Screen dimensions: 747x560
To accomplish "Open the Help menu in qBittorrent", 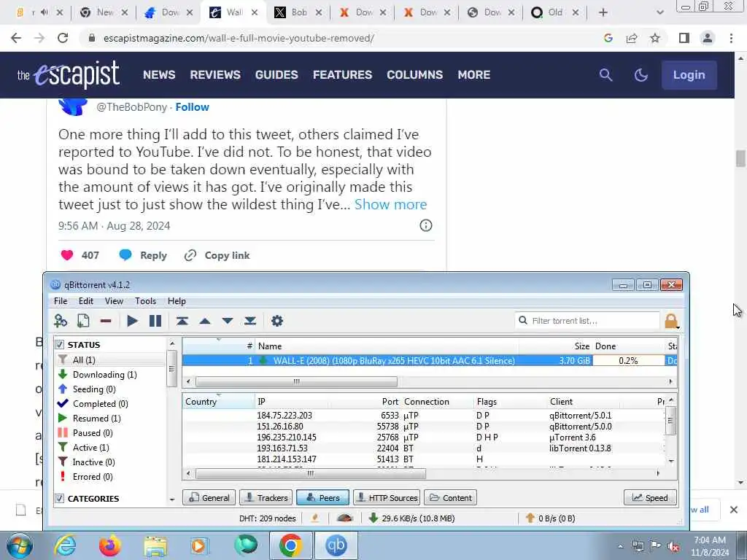I will [x=177, y=301].
